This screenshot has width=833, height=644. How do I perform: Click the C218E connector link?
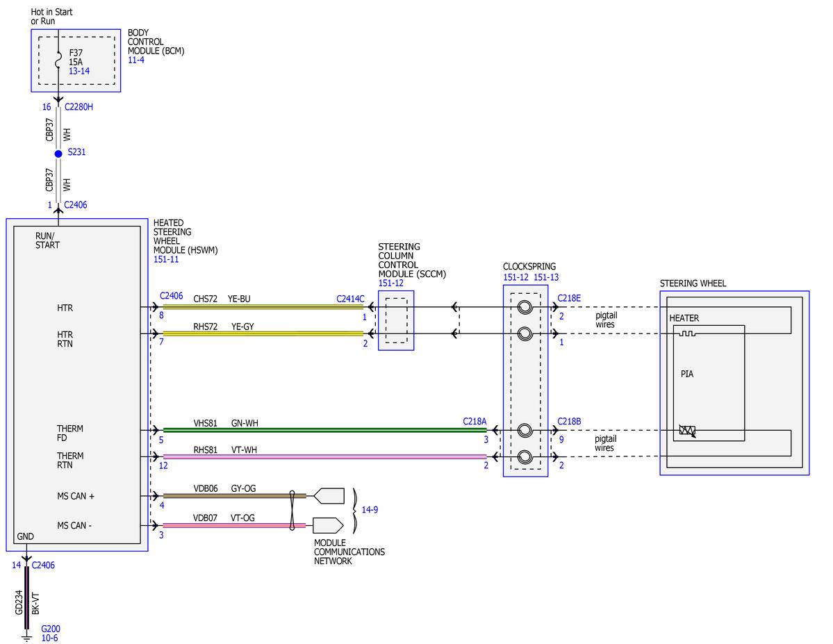coord(569,298)
